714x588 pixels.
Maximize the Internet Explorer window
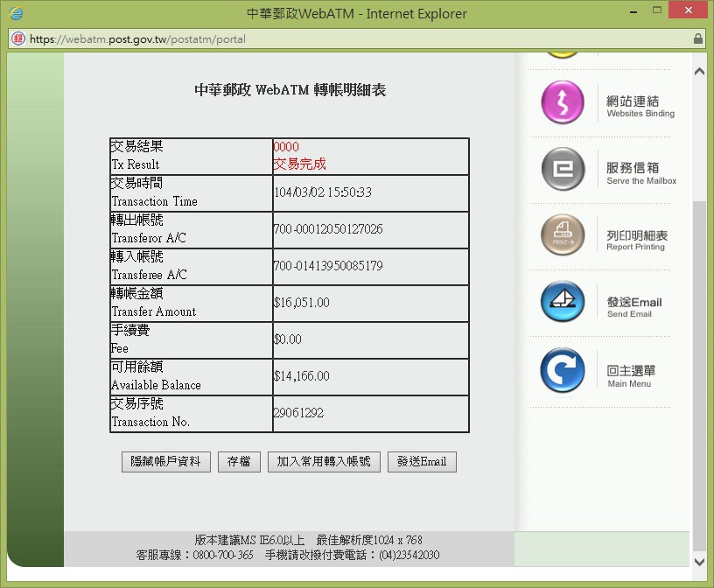[656, 10]
